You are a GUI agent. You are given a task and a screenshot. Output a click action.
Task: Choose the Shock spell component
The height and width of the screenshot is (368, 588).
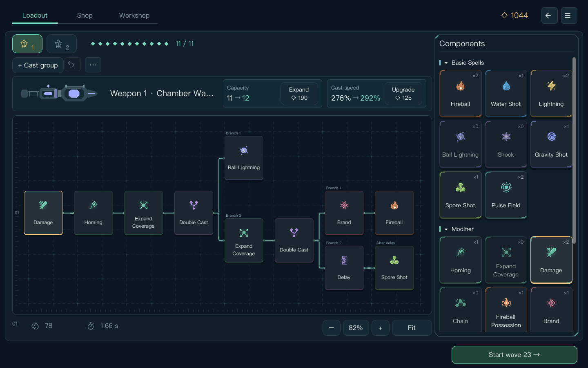pyautogui.click(x=506, y=144)
